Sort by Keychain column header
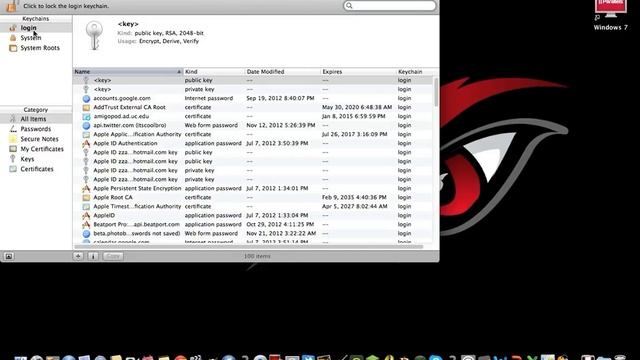This screenshot has width=640, height=360. (415, 71)
